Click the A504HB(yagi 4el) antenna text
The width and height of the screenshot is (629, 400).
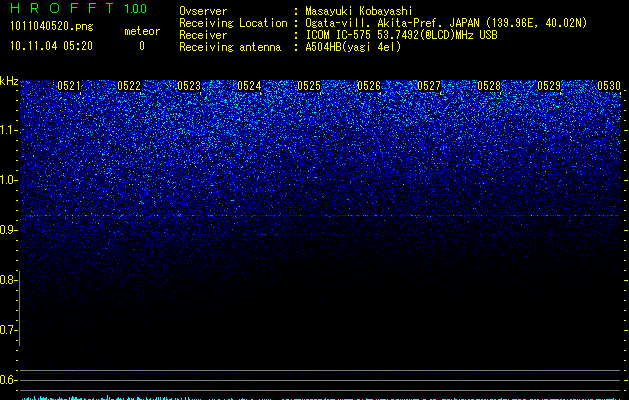point(353,47)
